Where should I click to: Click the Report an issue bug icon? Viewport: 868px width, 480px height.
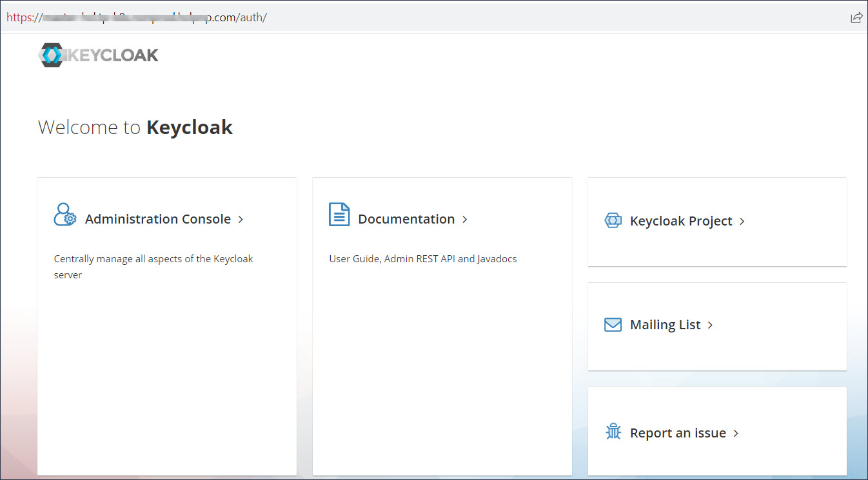pyautogui.click(x=613, y=431)
